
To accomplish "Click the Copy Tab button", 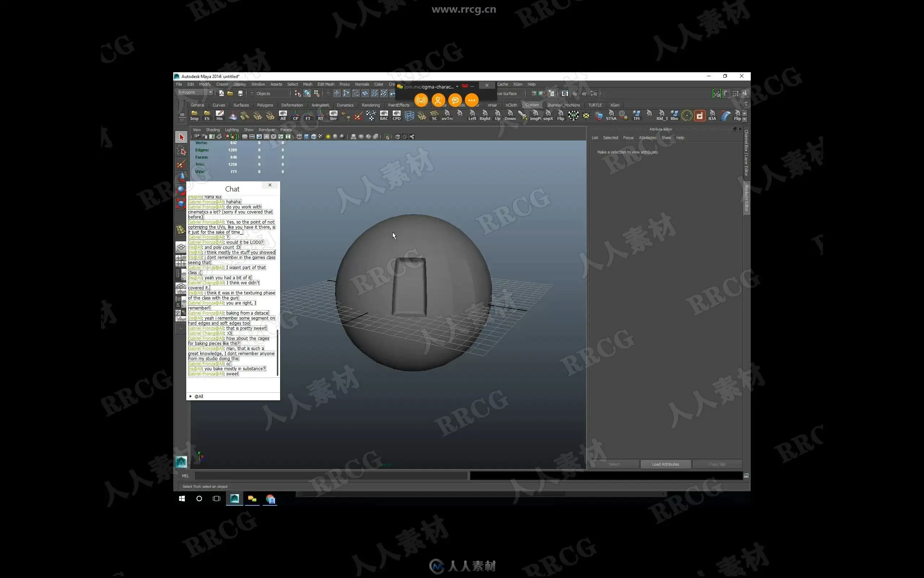I will 717,464.
